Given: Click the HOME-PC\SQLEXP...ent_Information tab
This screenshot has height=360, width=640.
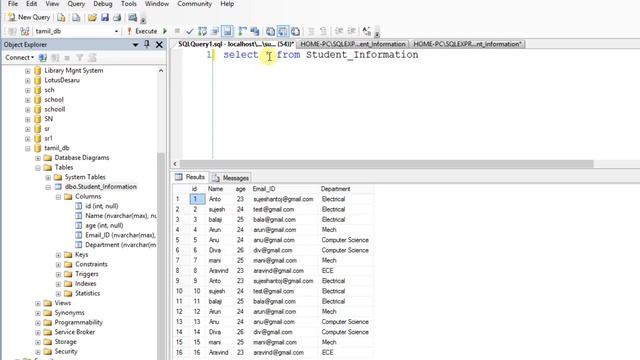Looking at the screenshot, I should pos(353,44).
